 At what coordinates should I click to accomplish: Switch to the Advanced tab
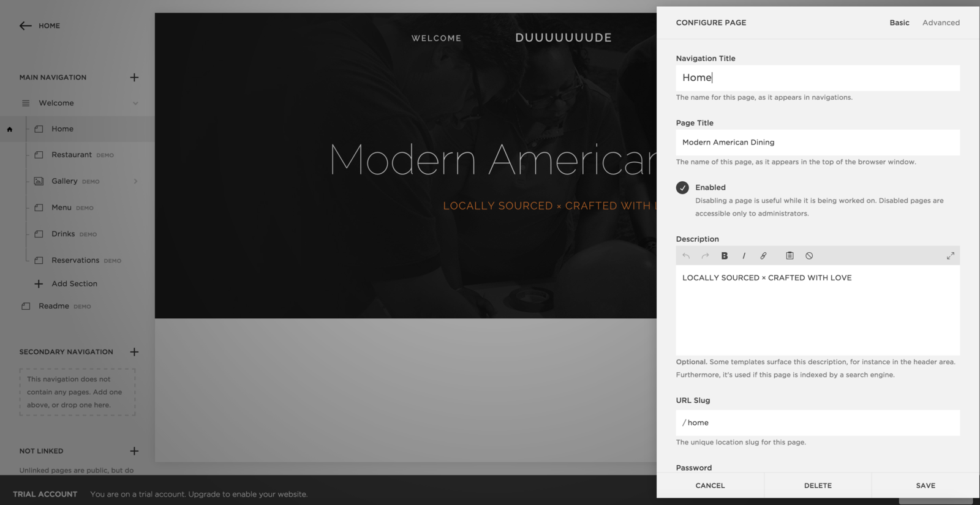pos(941,23)
